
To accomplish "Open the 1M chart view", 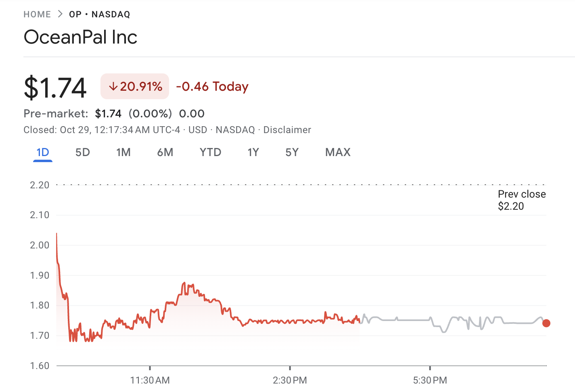I will (x=123, y=152).
